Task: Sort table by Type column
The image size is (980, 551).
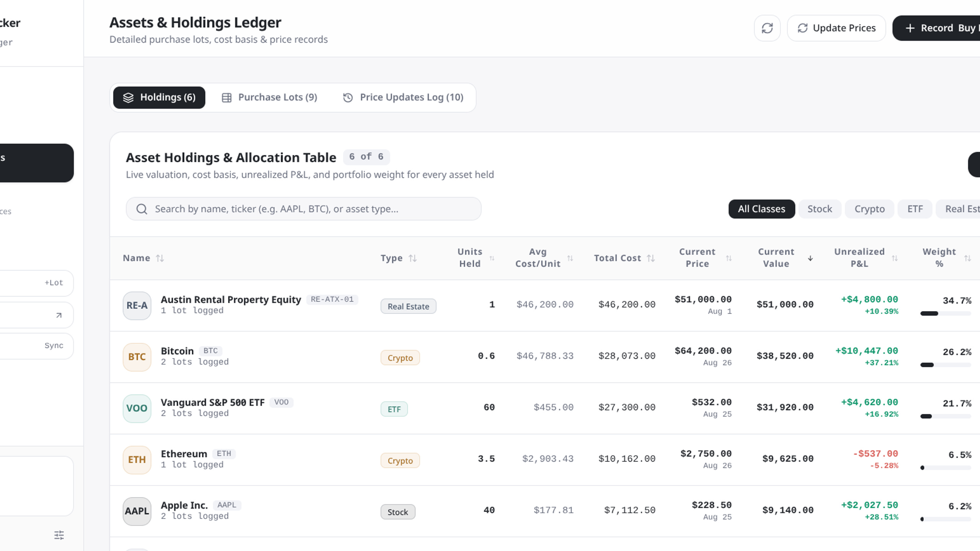Action: click(399, 258)
